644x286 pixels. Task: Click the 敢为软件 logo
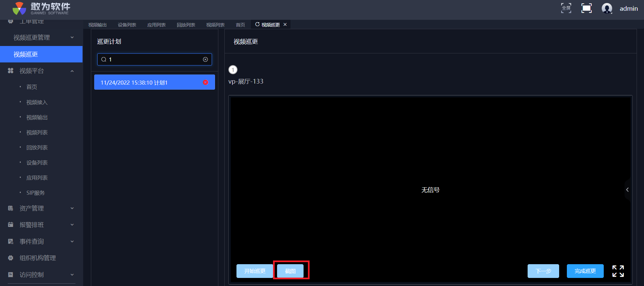(41, 8)
